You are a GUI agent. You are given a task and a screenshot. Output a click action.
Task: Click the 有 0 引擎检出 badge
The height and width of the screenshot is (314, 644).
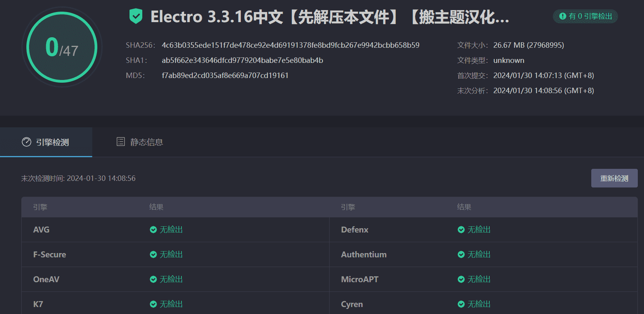(x=585, y=16)
